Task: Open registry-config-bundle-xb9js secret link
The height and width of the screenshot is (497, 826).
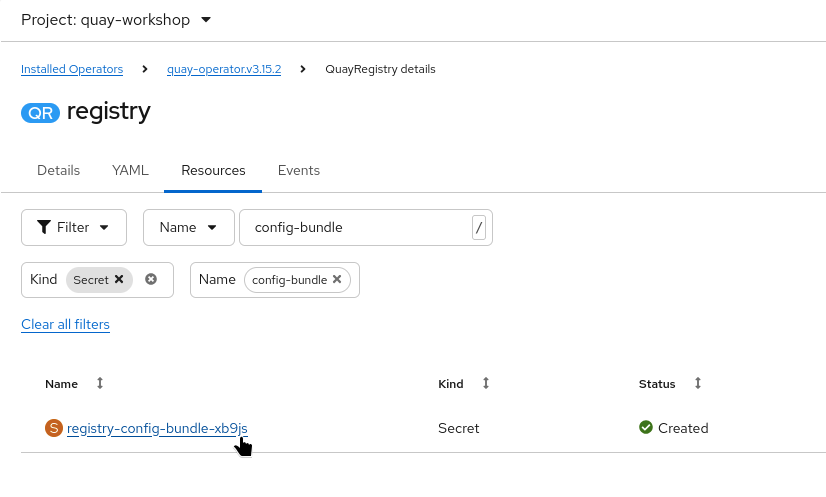Action: [157, 428]
